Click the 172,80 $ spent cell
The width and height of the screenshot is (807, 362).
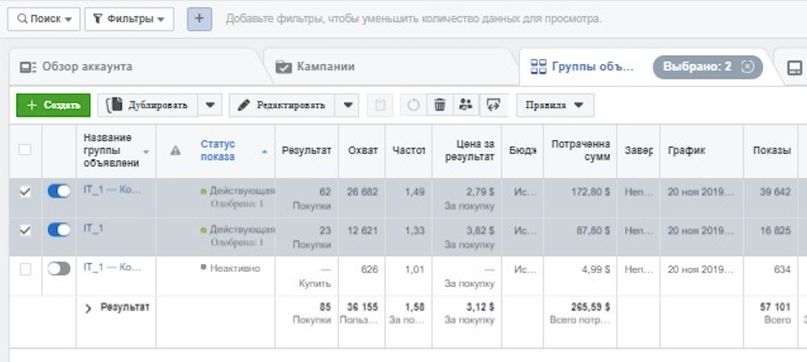(x=590, y=192)
